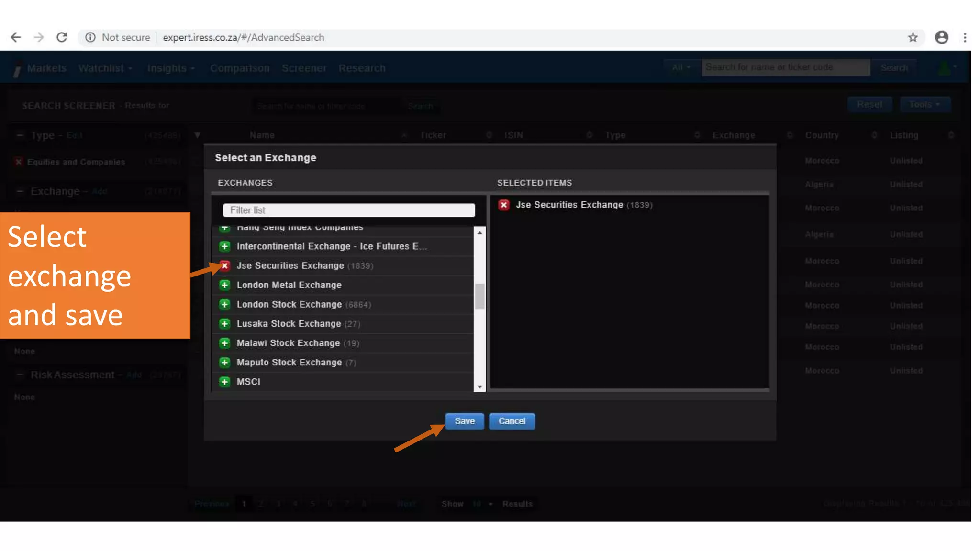The width and height of the screenshot is (980, 551).
Task: Reload the page with the refresh icon
Action: [x=62, y=37]
